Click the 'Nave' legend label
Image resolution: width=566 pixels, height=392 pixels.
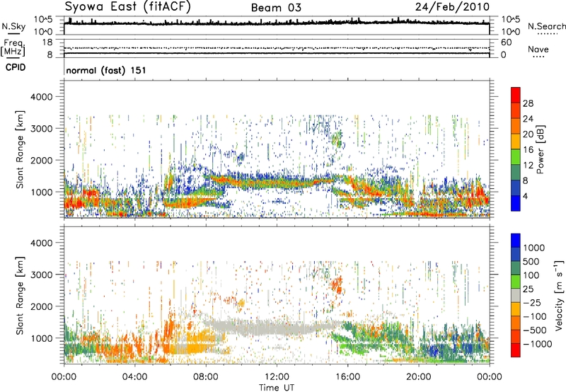[538, 50]
